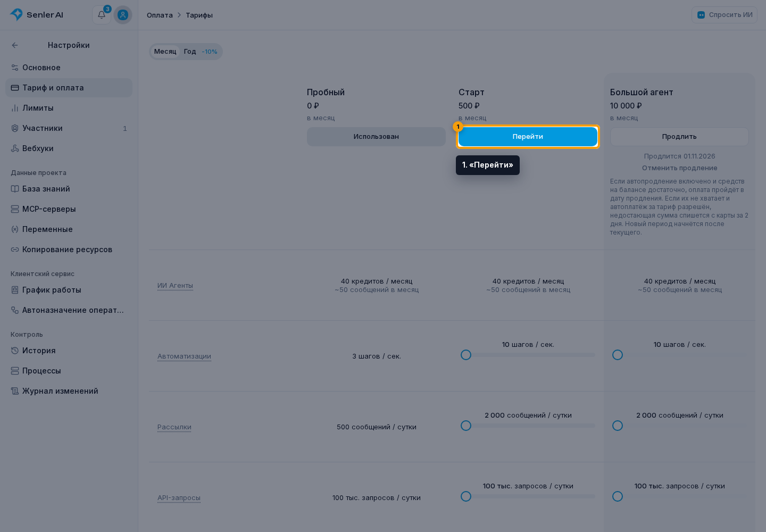Click Отменить продление link
This screenshot has width=766, height=532.
pos(679,168)
